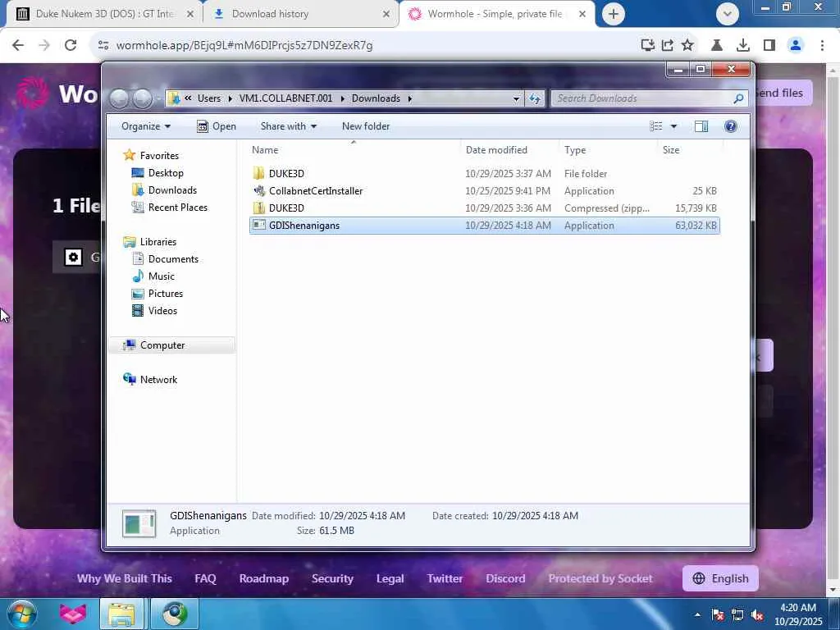This screenshot has width=840, height=630.
Task: Select Desktop in Favorites
Action: click(166, 173)
